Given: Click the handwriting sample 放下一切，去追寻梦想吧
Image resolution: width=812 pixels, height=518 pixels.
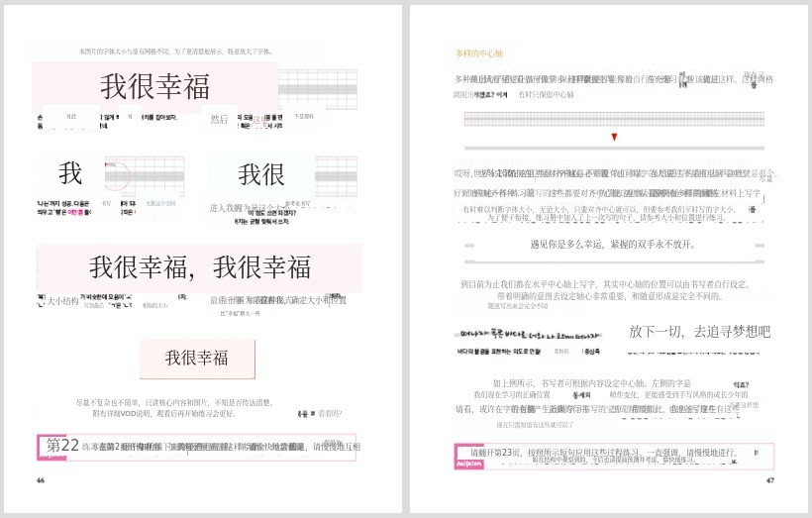Looking at the screenshot, I should pos(699,331).
